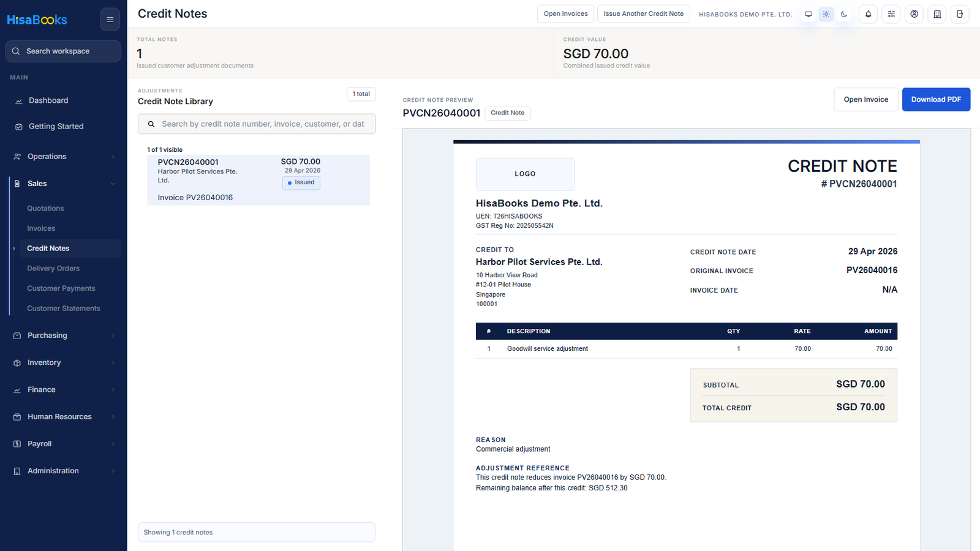Click the Administration building icon
This screenshot has height=551, width=980.
tap(17, 471)
